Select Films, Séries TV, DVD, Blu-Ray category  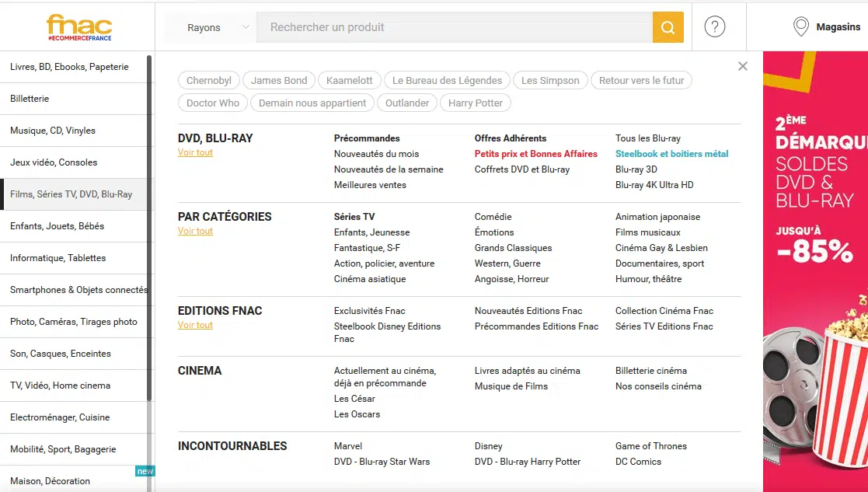(x=71, y=194)
